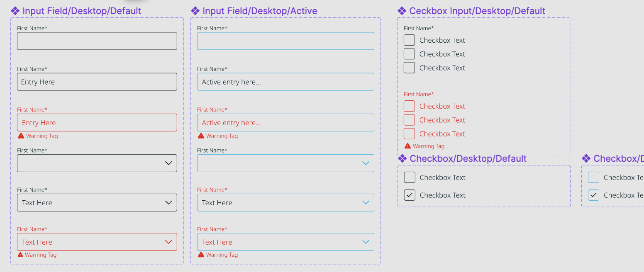Click the red Active entry here field
The image size is (644, 272).
click(285, 123)
